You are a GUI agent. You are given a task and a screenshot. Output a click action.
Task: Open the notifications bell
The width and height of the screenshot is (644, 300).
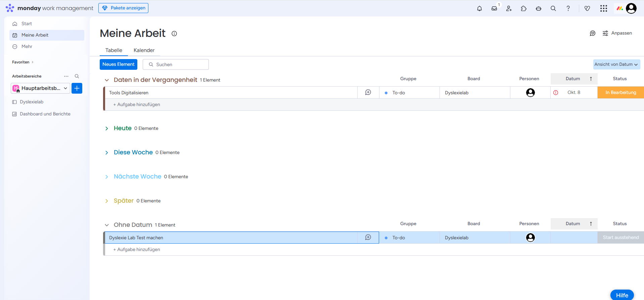(479, 8)
